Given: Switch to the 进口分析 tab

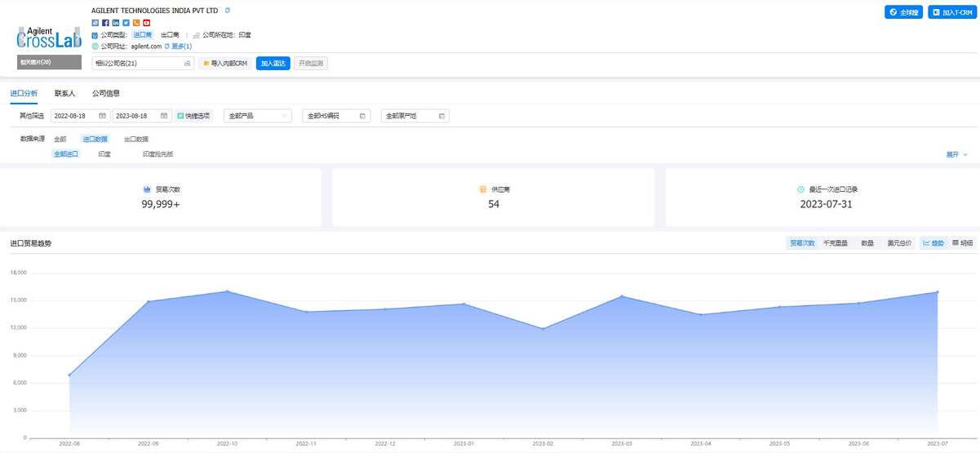Looking at the screenshot, I should (x=24, y=94).
